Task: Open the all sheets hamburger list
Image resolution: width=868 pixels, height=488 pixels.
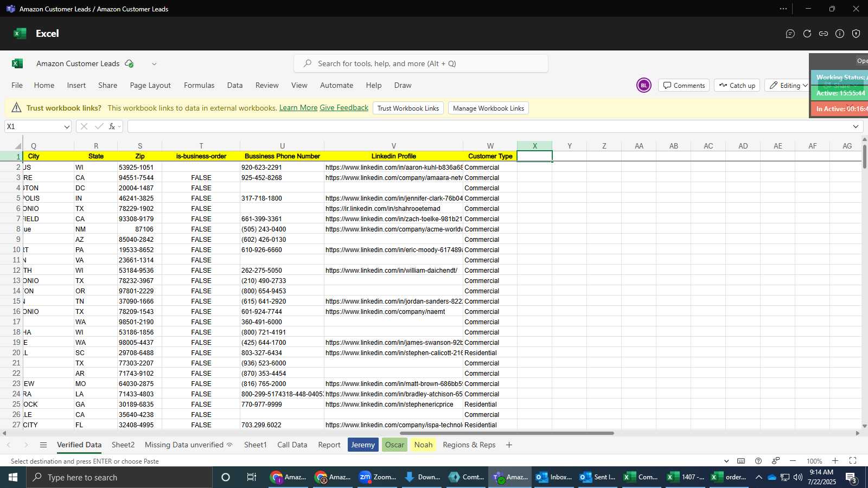Action: (x=43, y=445)
